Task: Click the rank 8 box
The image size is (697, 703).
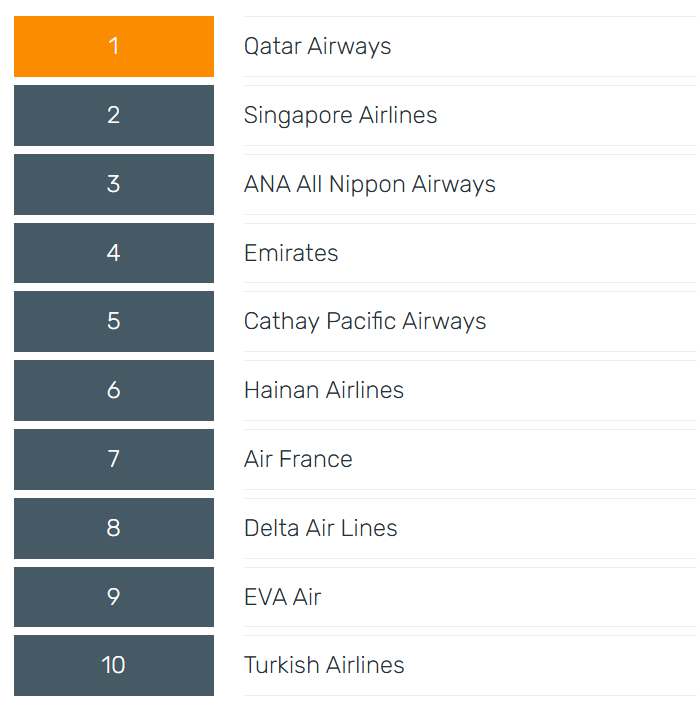Action: 114,529
